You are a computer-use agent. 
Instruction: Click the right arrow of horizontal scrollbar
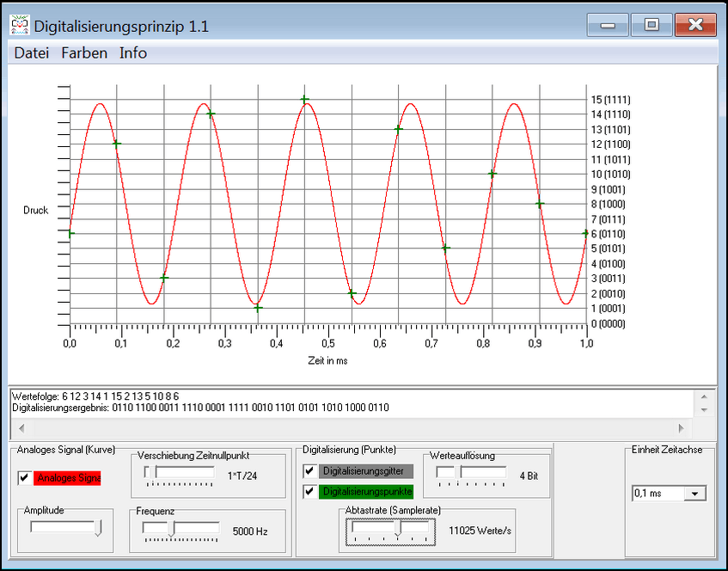pos(682,427)
